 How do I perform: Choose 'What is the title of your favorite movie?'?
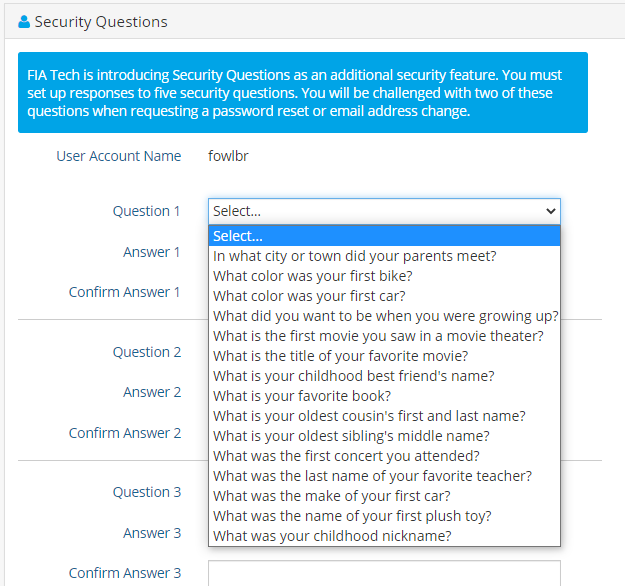tap(384, 356)
